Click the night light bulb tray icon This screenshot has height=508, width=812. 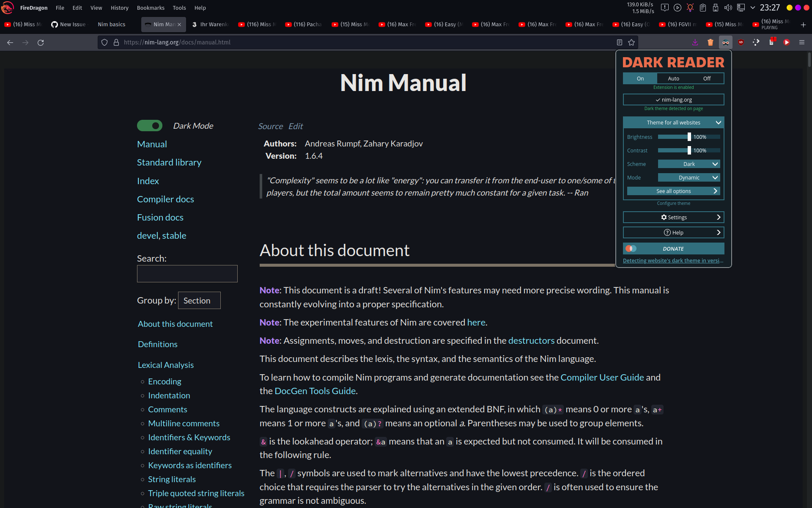pyautogui.click(x=690, y=8)
